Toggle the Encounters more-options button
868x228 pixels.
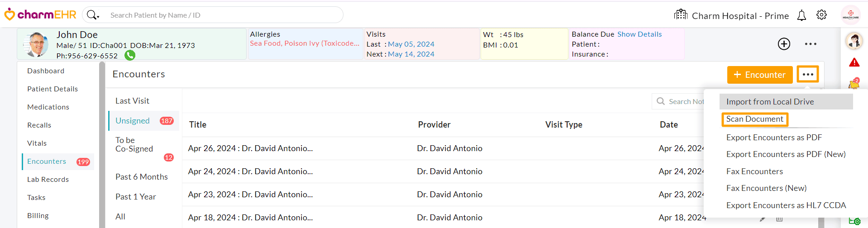(808, 75)
